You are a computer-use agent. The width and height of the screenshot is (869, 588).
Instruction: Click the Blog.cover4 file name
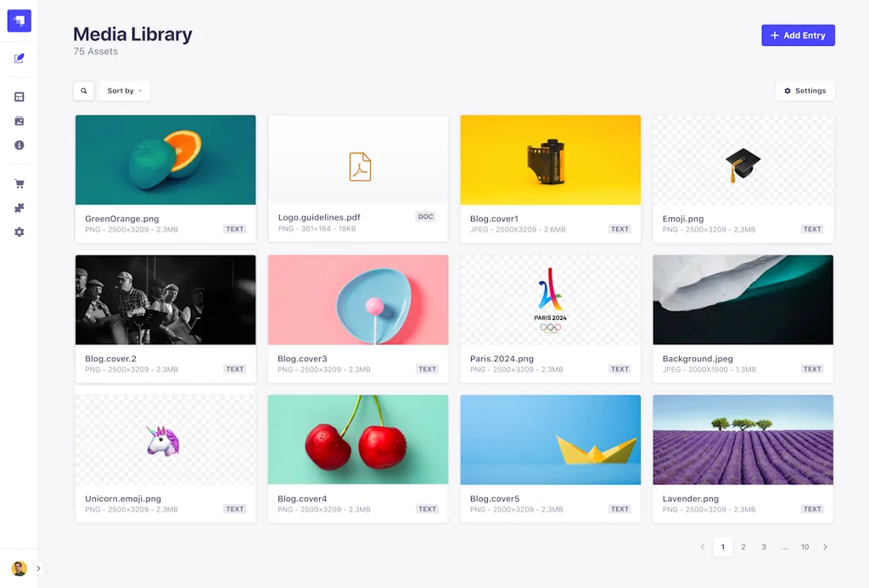[303, 499]
